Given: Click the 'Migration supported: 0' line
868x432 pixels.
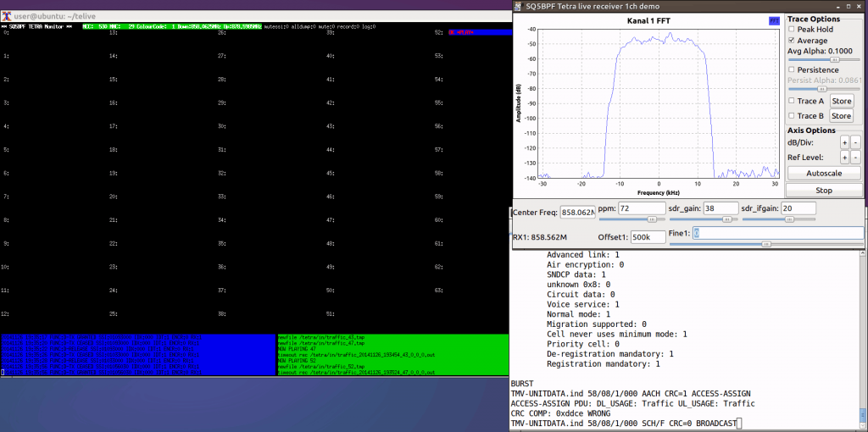Looking at the screenshot, I should coord(596,324).
